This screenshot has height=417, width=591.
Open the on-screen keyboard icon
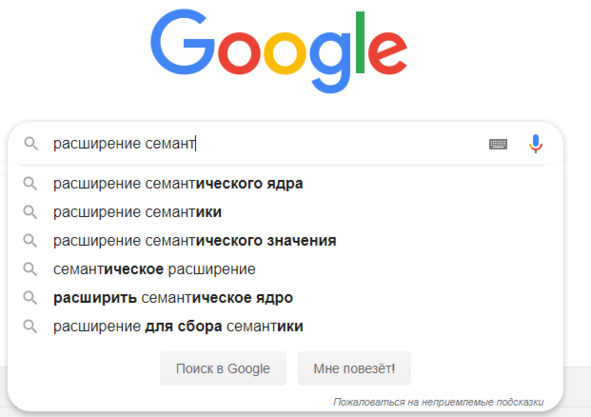tap(498, 144)
